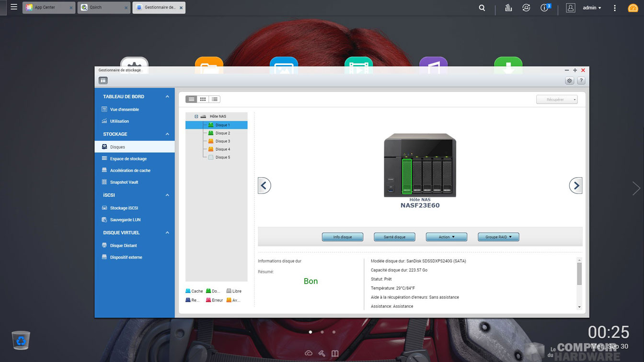The height and width of the screenshot is (362, 644).
Task: Collapse the Hôte NAS tree node
Action: (x=196, y=116)
